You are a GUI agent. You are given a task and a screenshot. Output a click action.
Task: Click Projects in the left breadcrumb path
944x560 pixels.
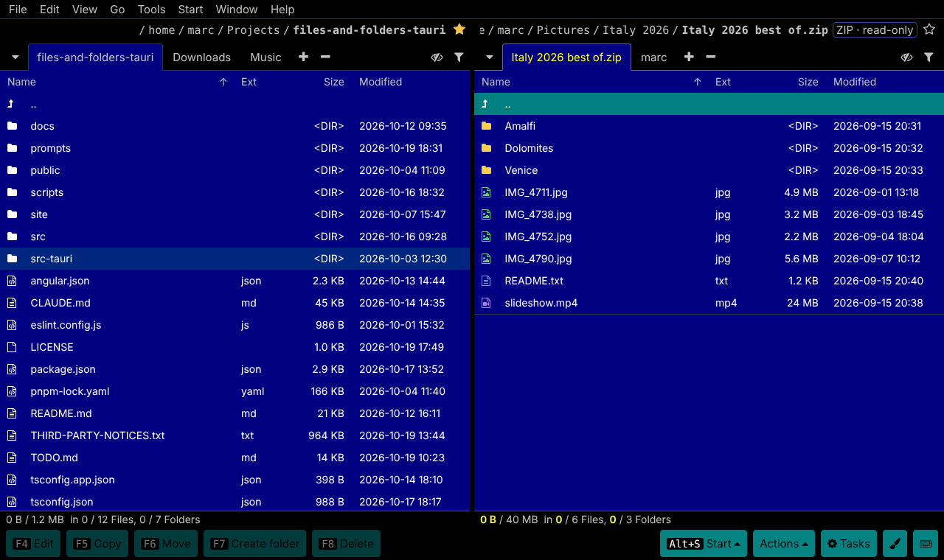(253, 30)
